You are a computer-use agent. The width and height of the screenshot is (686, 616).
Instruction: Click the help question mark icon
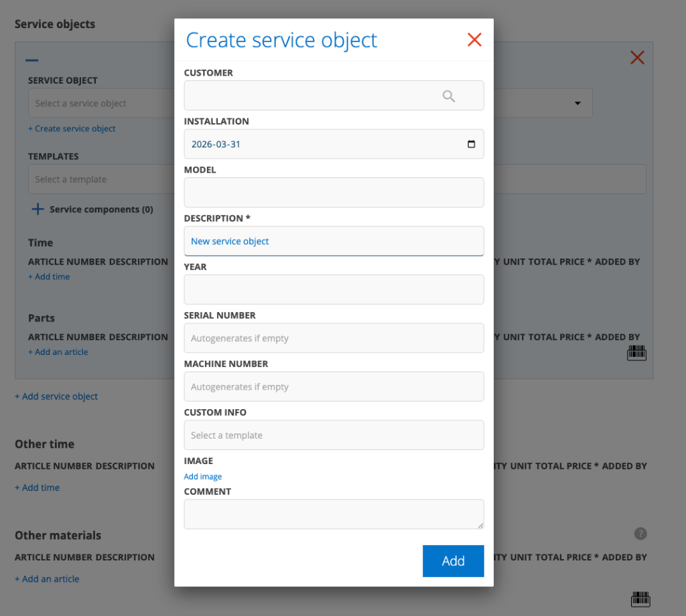coord(640,534)
